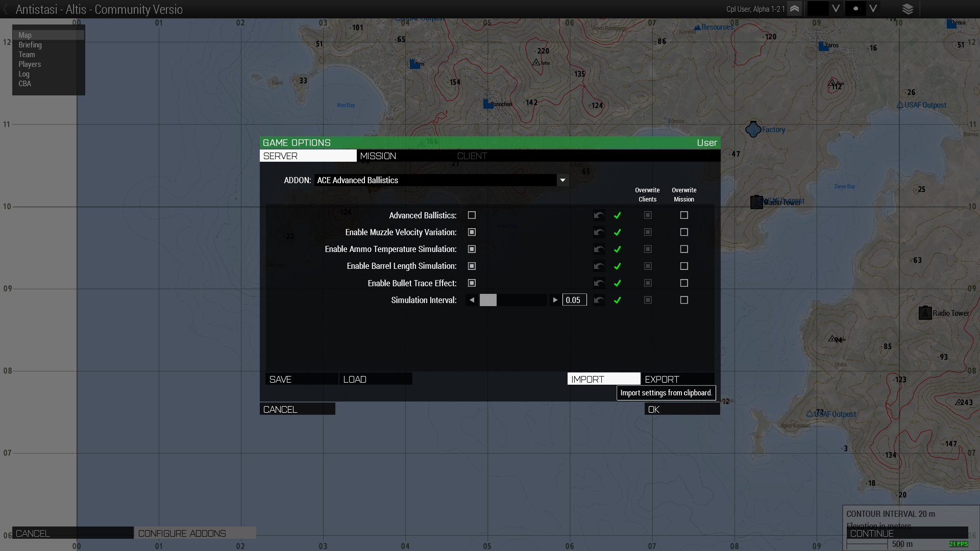Click slider right arrow for Simulation Interval
This screenshot has width=980, height=551.
tap(555, 300)
